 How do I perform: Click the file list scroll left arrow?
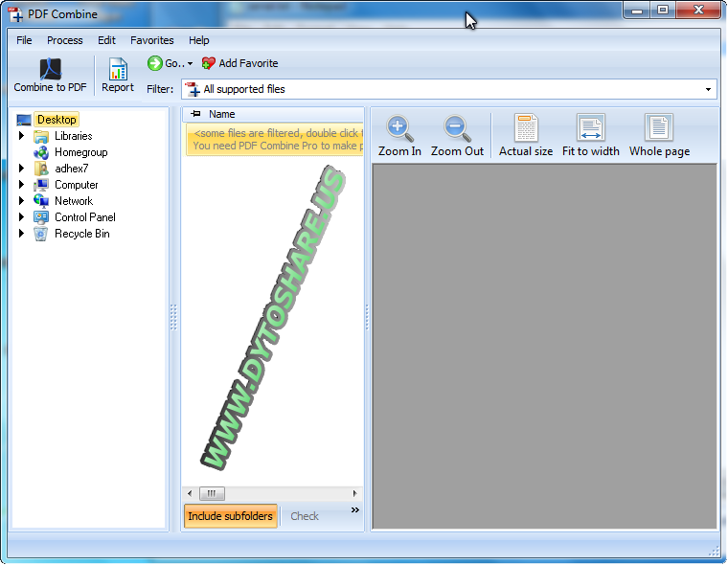[x=190, y=493]
